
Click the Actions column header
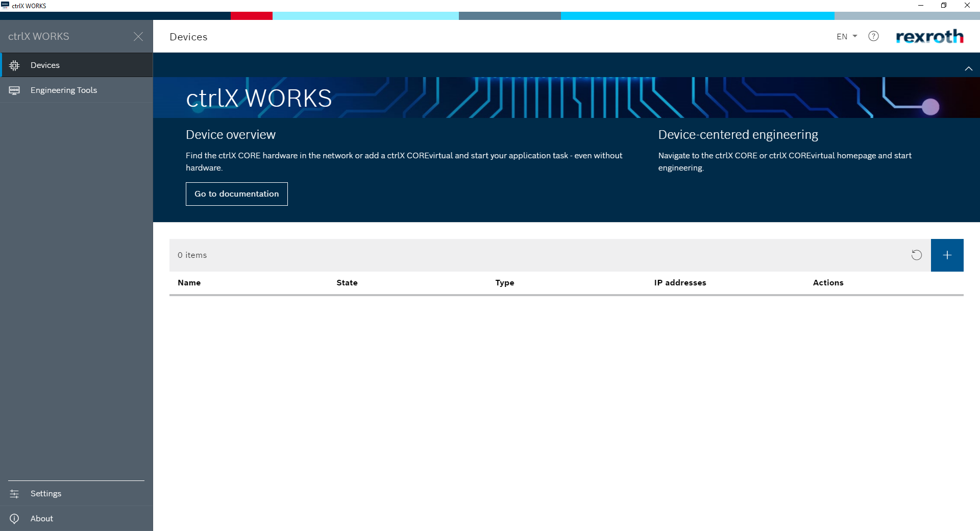(828, 282)
